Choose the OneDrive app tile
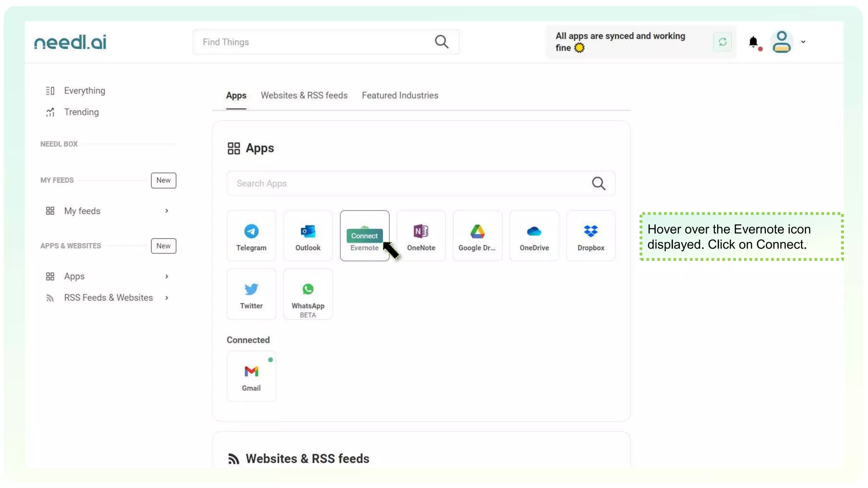The image size is (868, 488). coord(534,236)
